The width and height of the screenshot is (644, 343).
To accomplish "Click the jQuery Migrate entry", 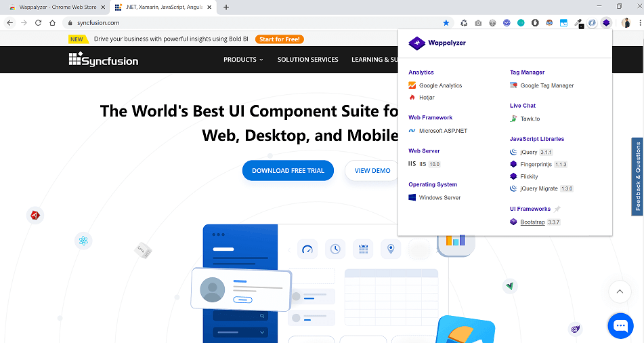I will coord(541,188).
